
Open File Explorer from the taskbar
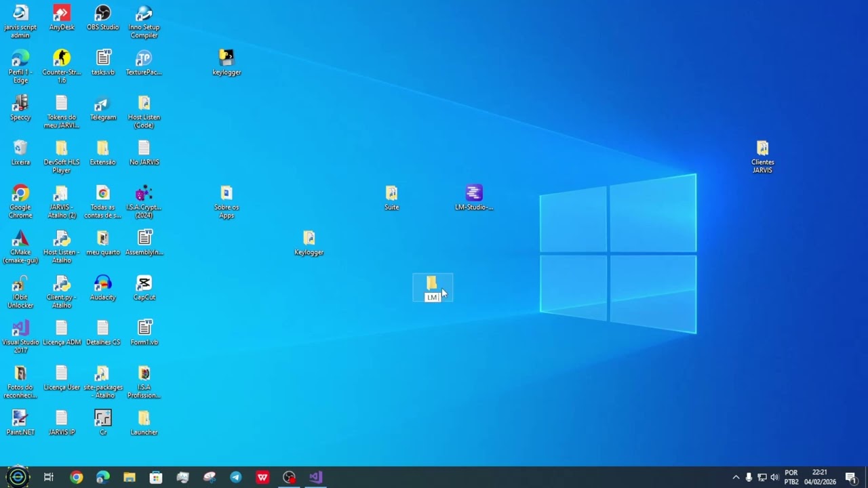[130, 477]
